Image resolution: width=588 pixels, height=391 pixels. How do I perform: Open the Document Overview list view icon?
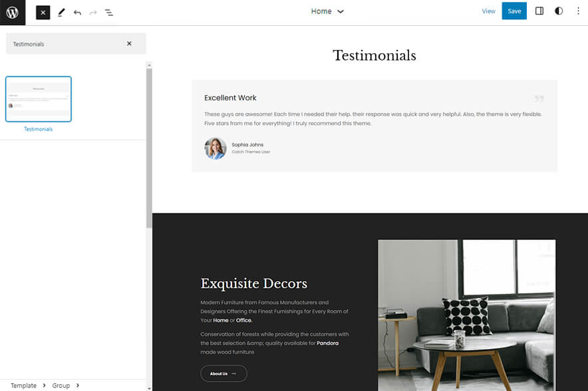109,12
